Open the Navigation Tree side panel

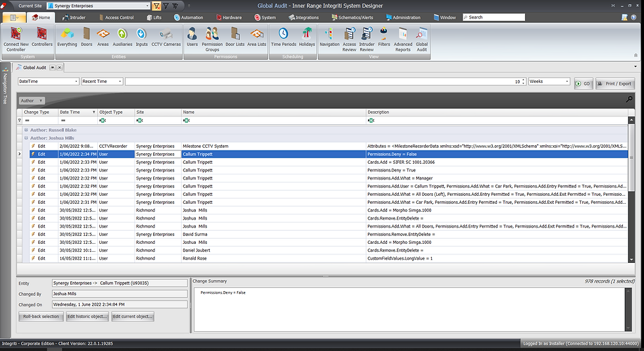5,85
